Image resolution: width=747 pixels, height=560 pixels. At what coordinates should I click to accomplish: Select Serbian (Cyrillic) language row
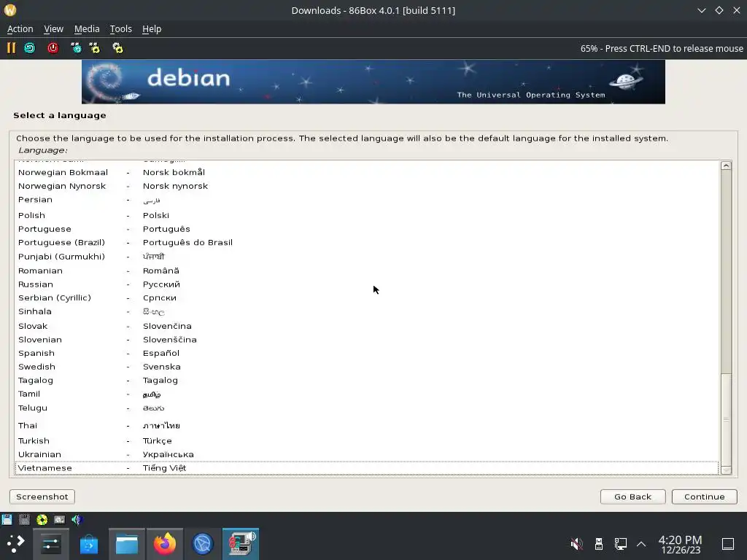[x=366, y=297]
